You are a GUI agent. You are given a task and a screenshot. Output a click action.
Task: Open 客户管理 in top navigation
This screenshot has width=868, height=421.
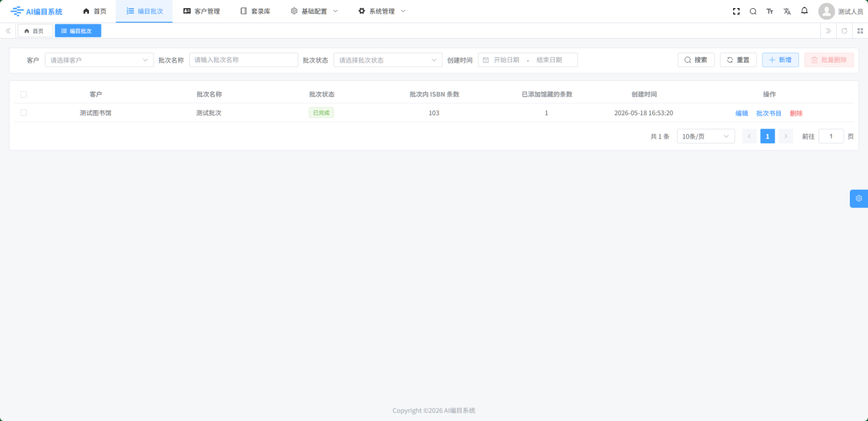pyautogui.click(x=201, y=11)
